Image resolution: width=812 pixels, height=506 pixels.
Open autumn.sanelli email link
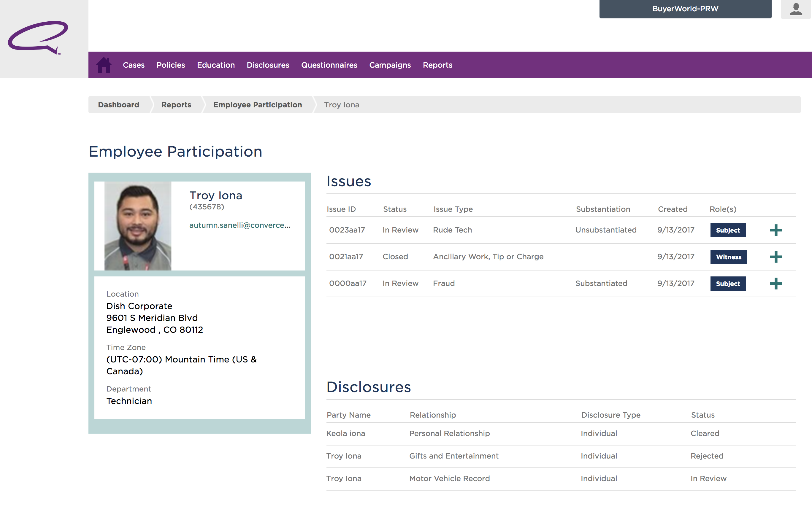240,225
